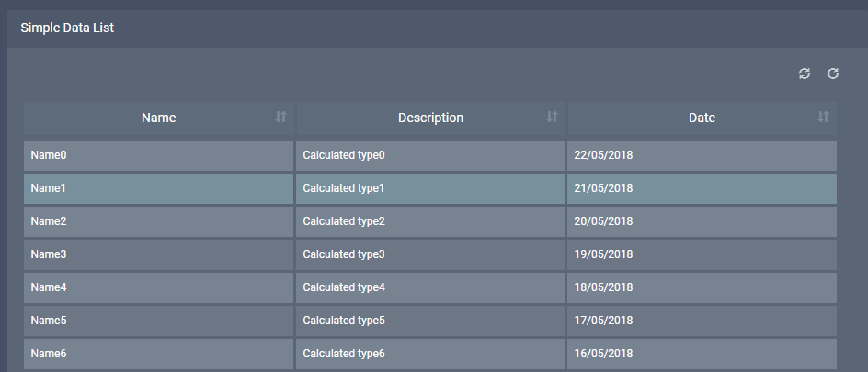Select the Name0 cell
This screenshot has width=868, height=372.
pos(158,155)
